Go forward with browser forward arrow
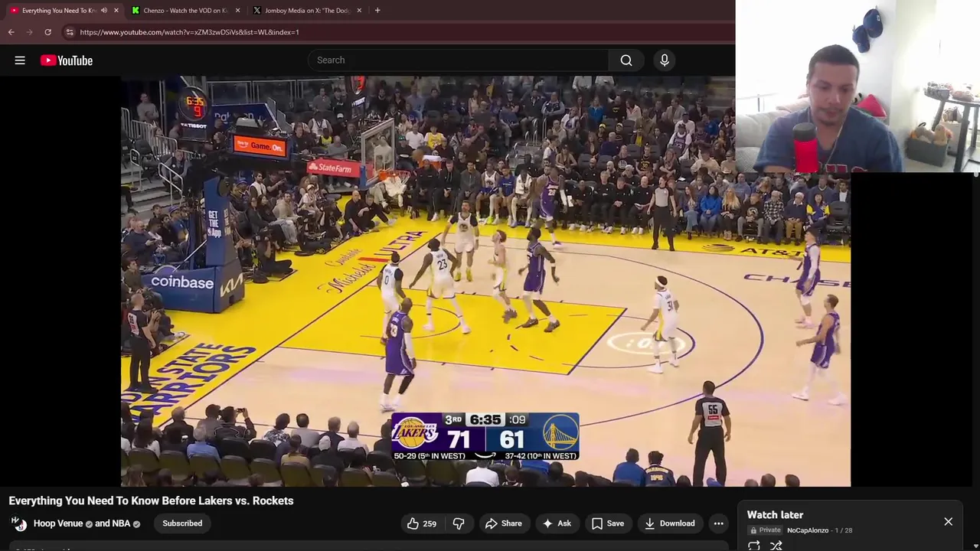980x551 pixels. [29, 32]
